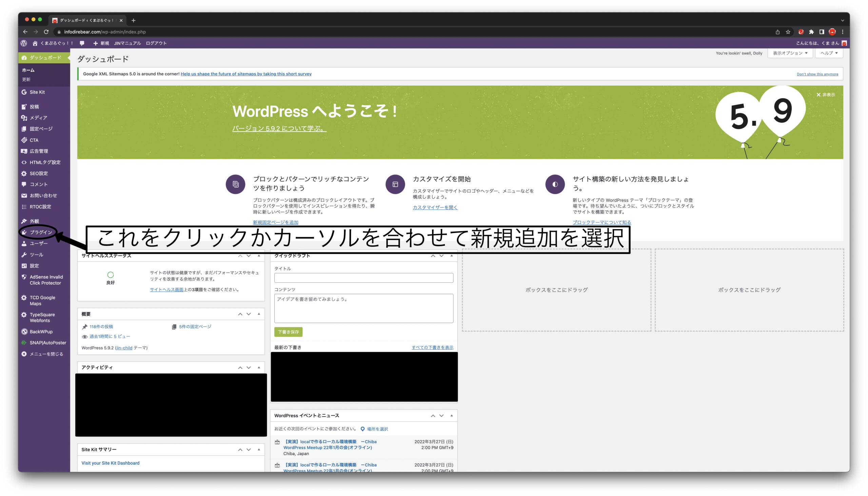The image size is (868, 496).
Task: Open RTOC設定 in sidebar
Action: (40, 207)
